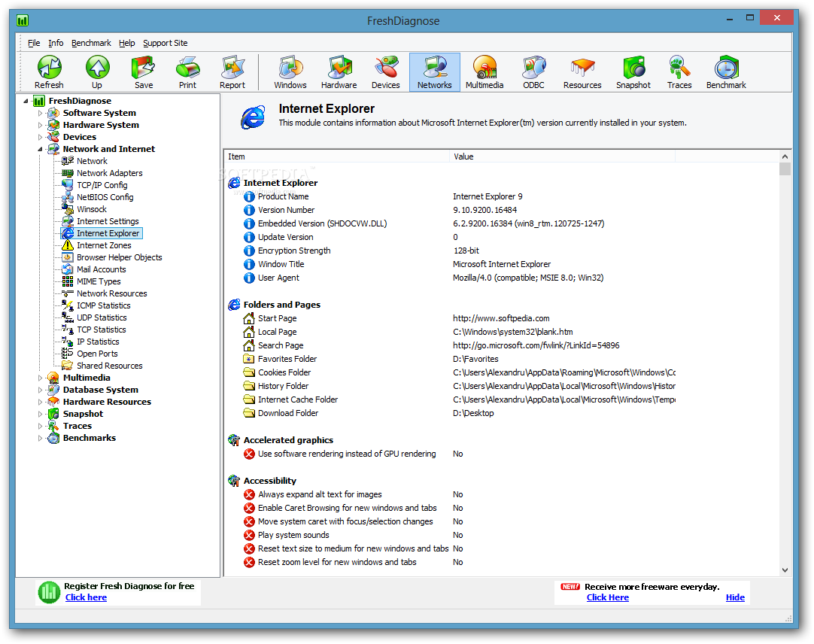Collapse the FreshDiagnose root node
The width and height of the screenshot is (814, 644).
point(26,101)
